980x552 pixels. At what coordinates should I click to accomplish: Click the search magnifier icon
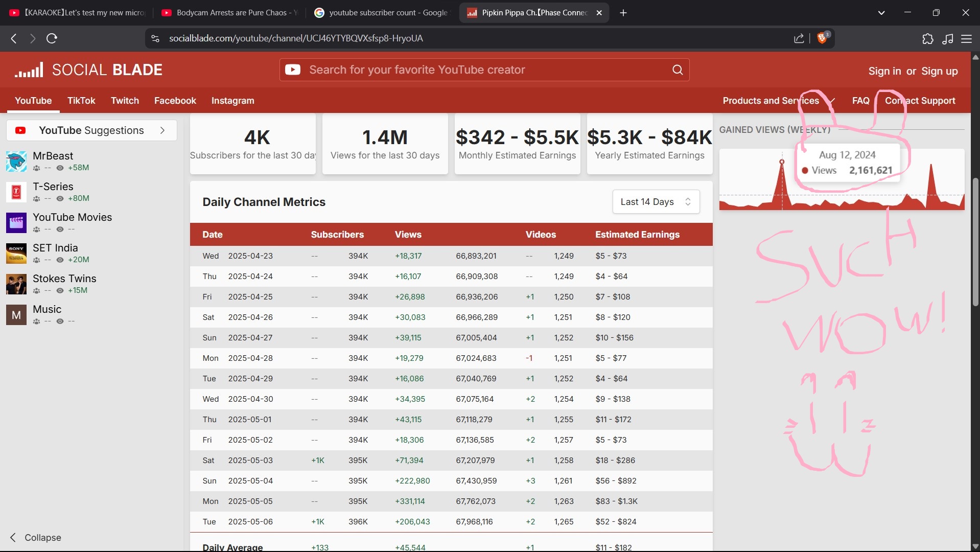coord(678,70)
